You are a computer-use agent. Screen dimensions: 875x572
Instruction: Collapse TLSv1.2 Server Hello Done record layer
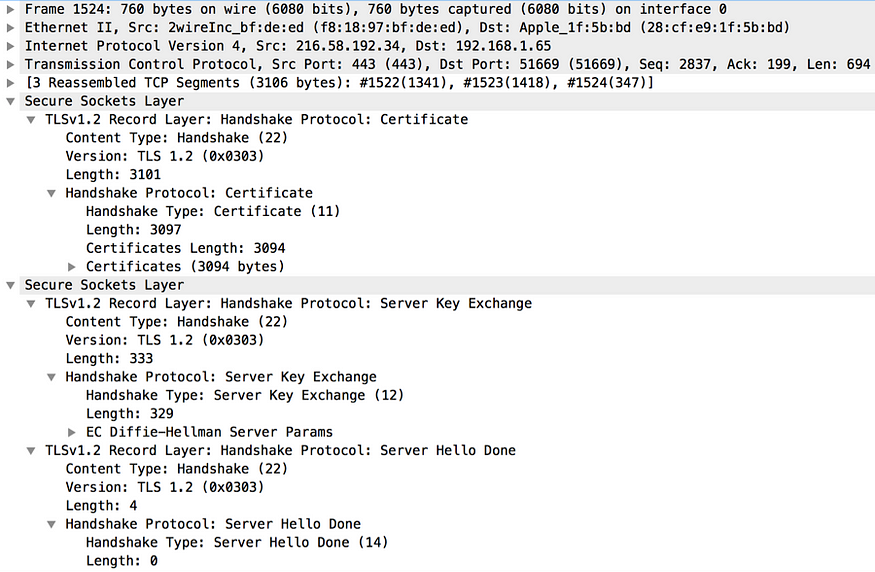pos(31,451)
